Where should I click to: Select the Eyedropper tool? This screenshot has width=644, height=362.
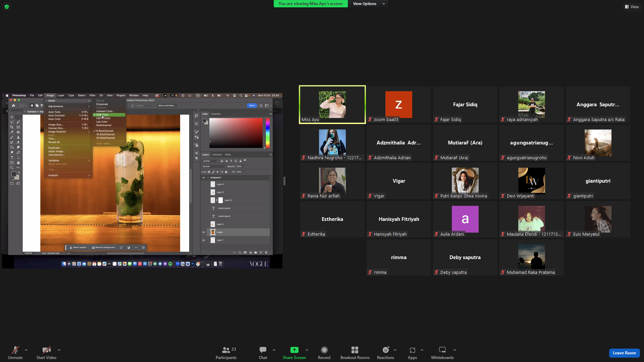12,132
